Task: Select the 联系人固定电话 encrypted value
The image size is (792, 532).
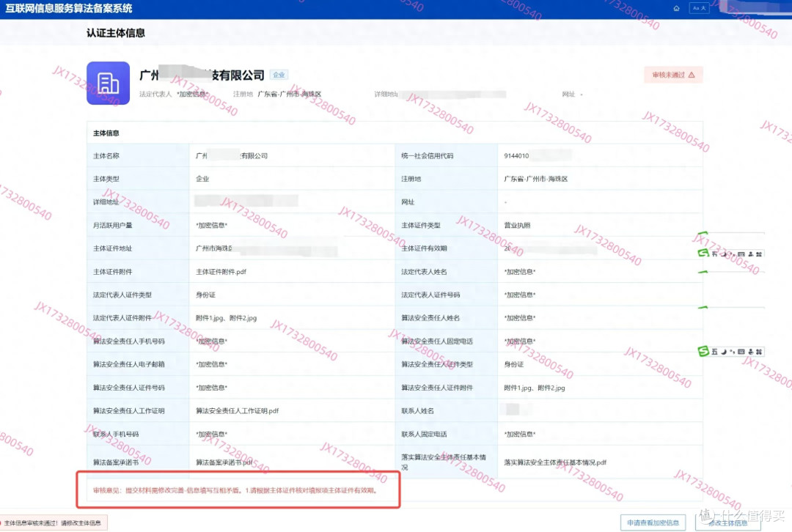Action: click(x=520, y=434)
